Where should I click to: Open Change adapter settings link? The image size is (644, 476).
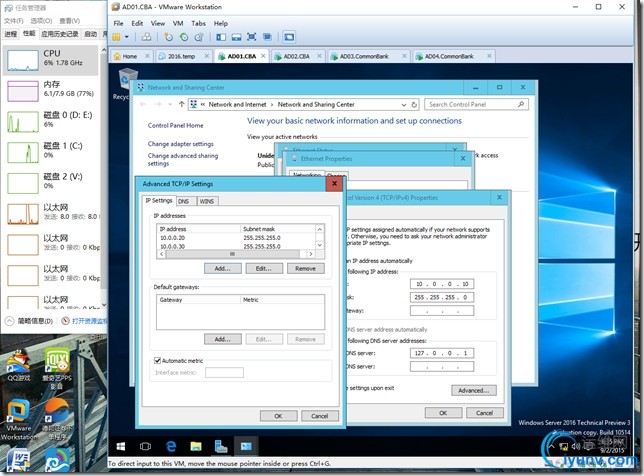(181, 144)
